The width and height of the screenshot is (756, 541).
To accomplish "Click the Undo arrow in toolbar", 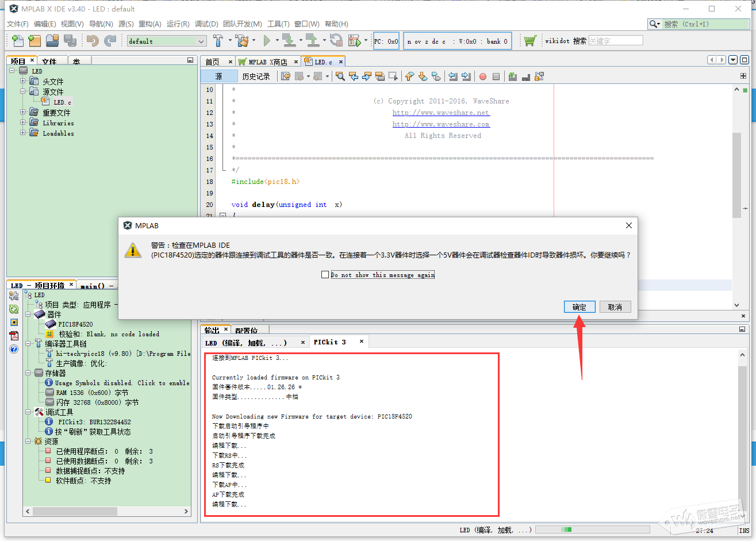I will click(x=93, y=41).
